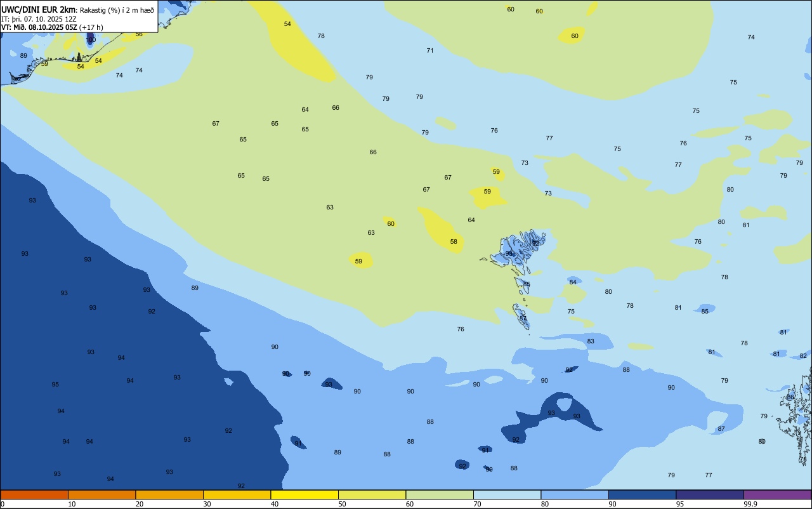Click the '83' humidity value on map

pyautogui.click(x=591, y=341)
